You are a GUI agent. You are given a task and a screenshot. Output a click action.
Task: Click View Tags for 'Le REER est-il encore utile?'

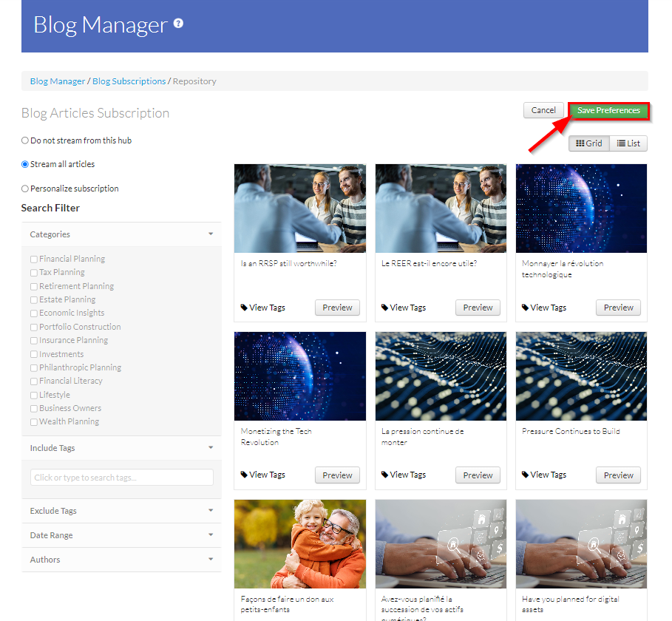coord(404,308)
